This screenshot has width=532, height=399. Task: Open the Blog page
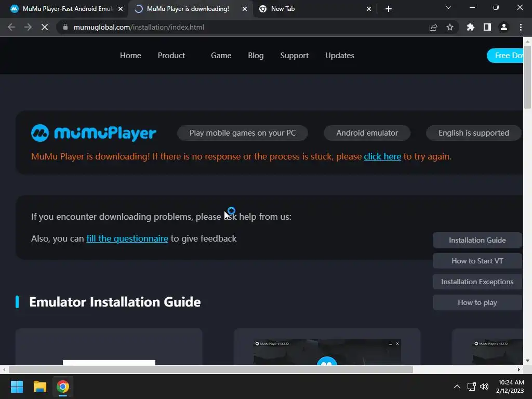click(x=256, y=55)
